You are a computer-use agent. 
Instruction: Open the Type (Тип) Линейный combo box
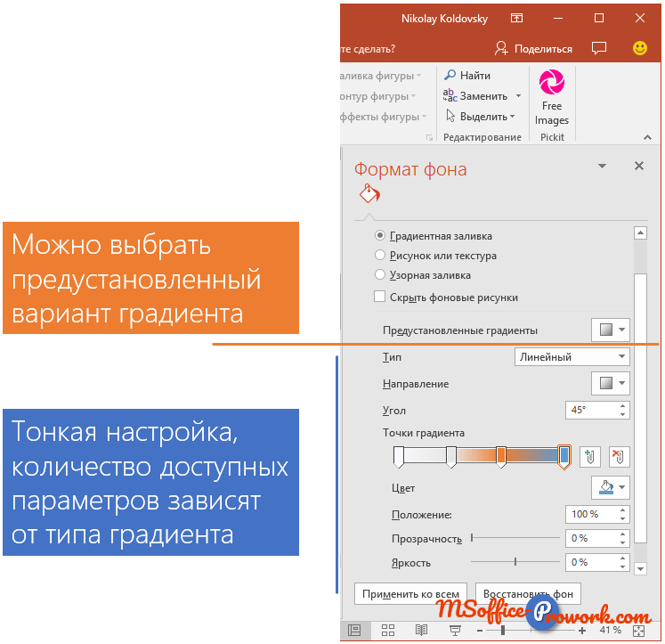[572, 357]
